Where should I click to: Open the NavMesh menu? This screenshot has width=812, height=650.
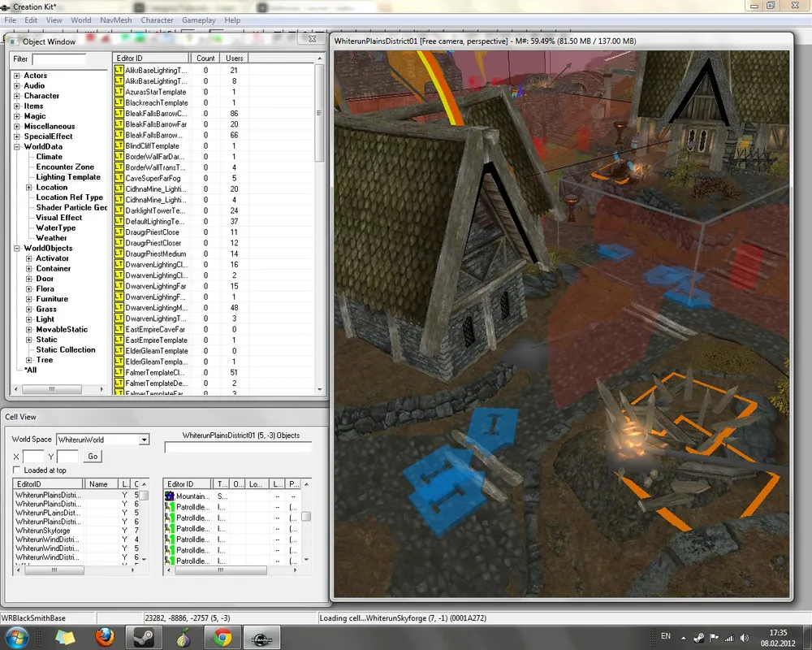coord(116,19)
